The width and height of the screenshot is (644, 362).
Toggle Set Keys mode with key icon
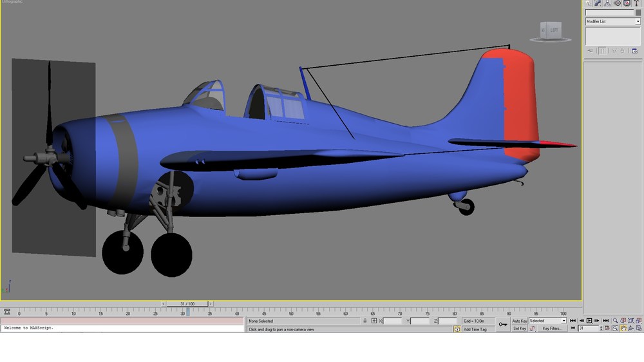pyautogui.click(x=503, y=324)
